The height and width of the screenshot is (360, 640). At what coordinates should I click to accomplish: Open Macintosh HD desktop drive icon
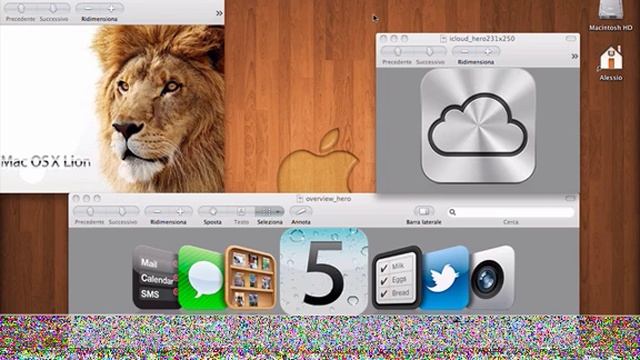[611, 10]
